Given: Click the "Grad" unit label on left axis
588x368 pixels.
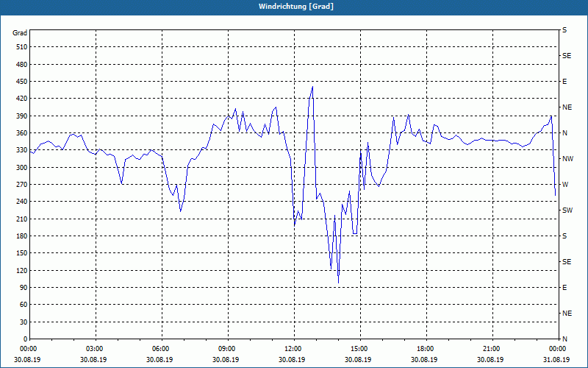Looking at the screenshot, I should 20,33.
